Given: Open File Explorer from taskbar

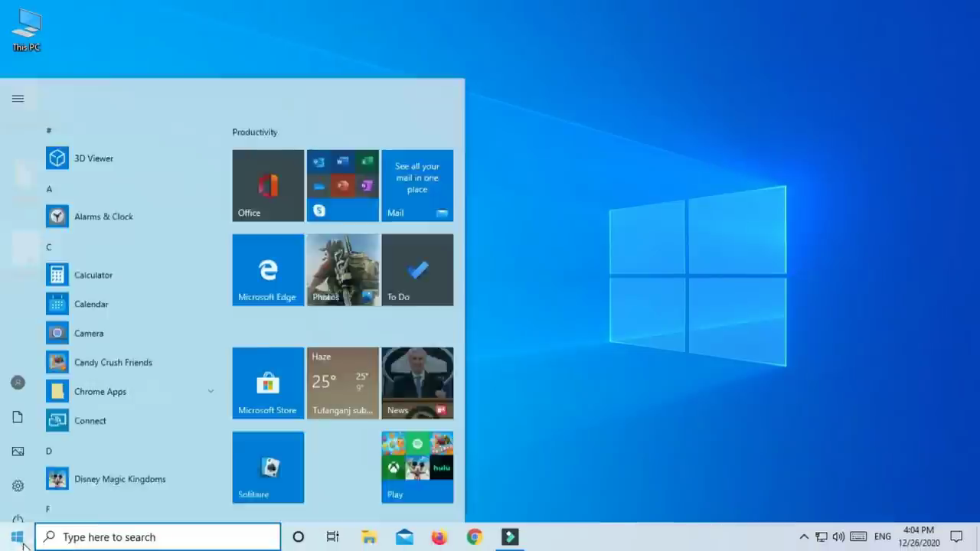Looking at the screenshot, I should point(369,537).
